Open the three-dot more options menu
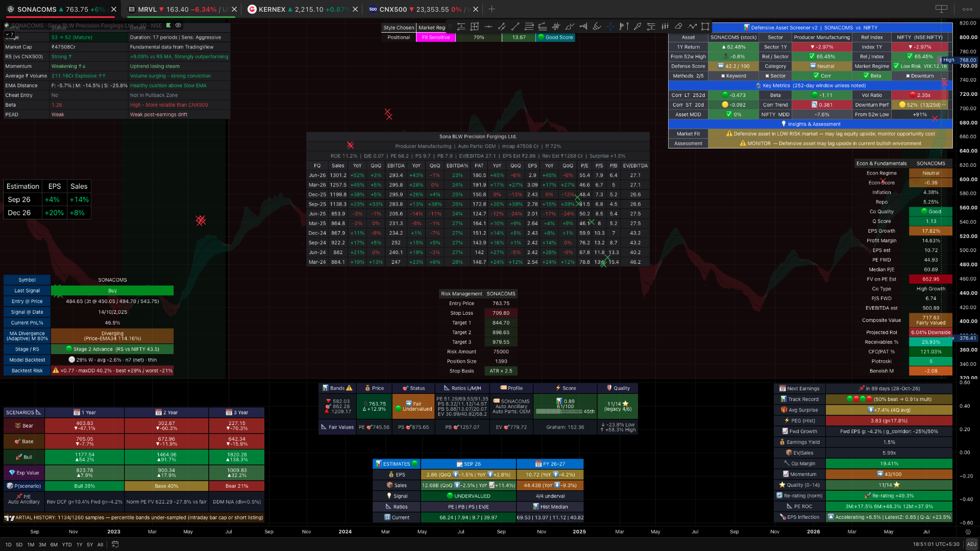980x551 pixels. pos(967,9)
